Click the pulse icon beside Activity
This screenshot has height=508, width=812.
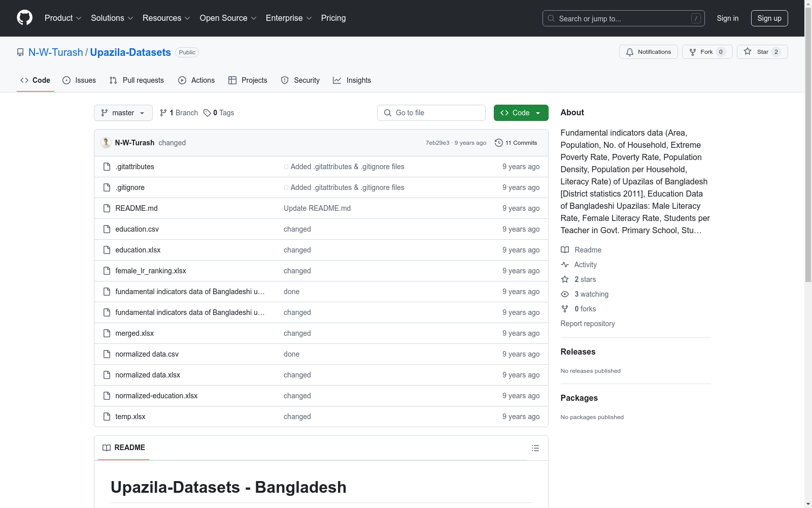coord(565,265)
